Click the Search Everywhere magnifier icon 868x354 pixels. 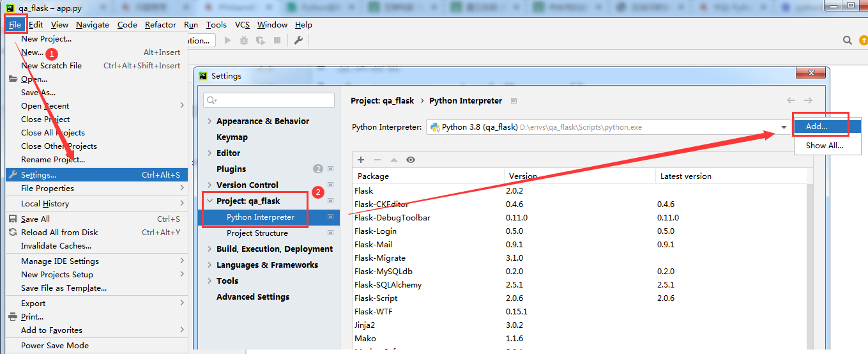pyautogui.click(x=847, y=40)
